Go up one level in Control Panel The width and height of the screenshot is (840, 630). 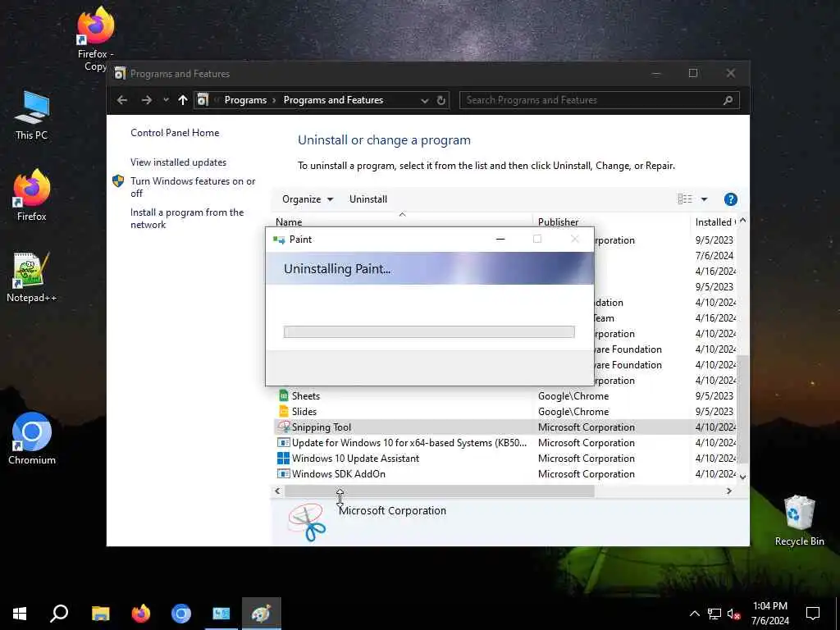point(183,100)
